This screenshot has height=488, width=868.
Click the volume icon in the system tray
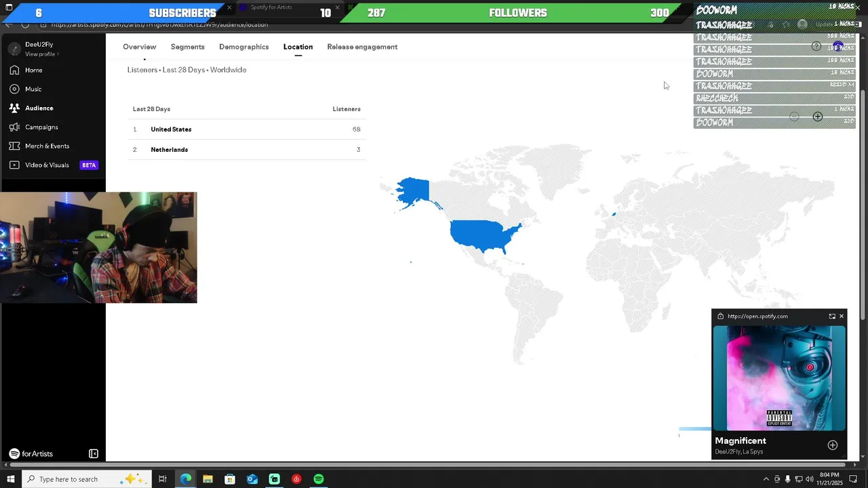tap(809, 479)
